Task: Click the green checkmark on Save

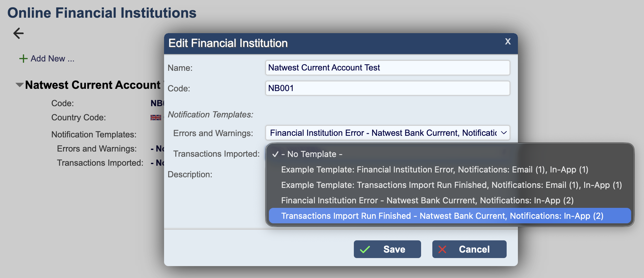Action: point(365,249)
